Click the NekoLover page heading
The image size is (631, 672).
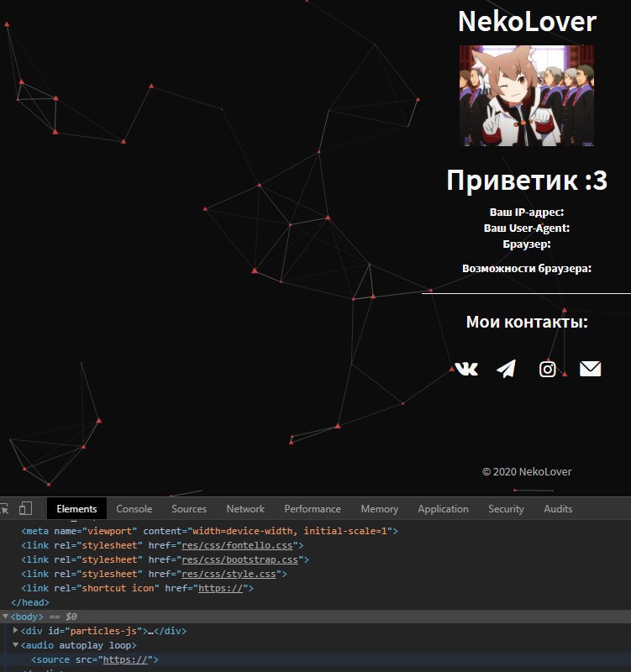click(527, 22)
